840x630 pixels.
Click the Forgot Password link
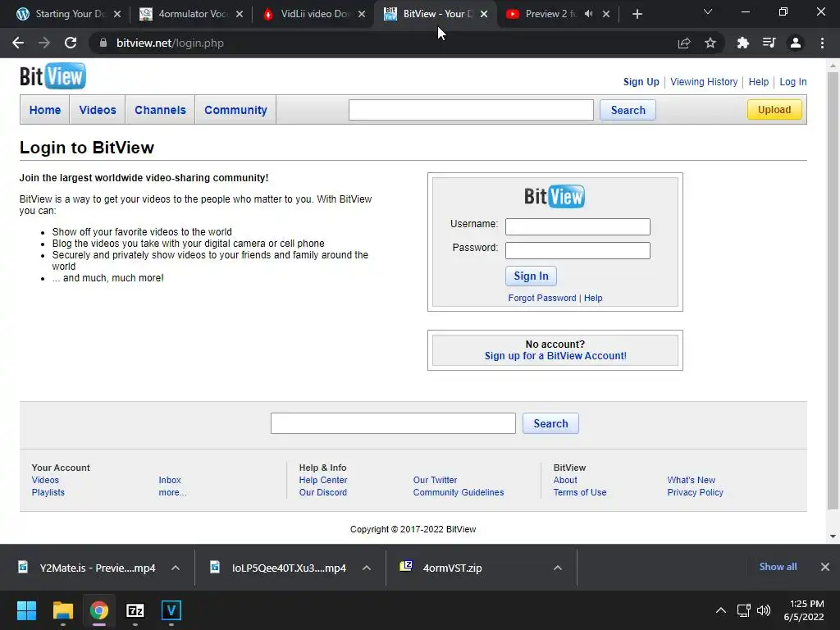click(x=542, y=298)
